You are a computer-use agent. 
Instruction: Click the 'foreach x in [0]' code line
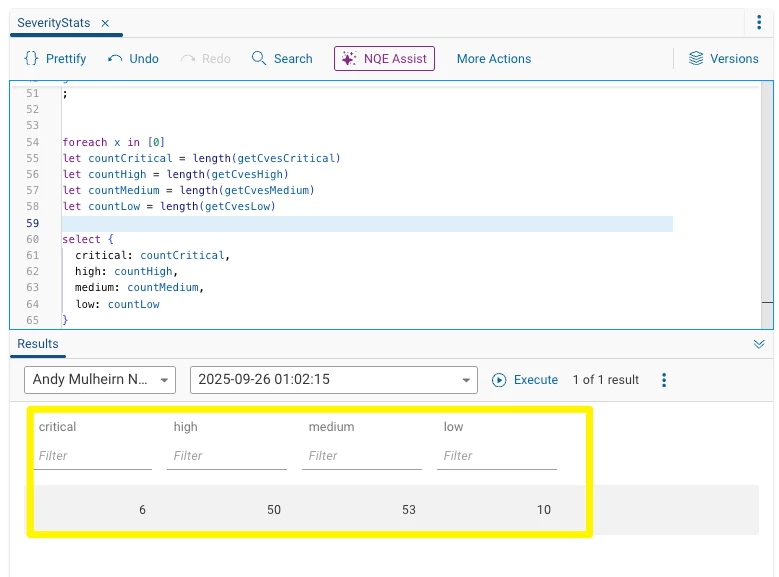tap(113, 142)
